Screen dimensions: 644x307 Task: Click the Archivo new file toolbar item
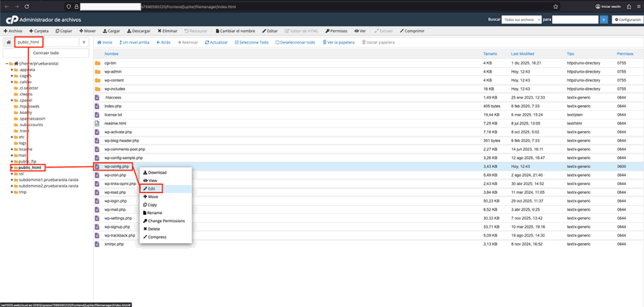pos(13,31)
